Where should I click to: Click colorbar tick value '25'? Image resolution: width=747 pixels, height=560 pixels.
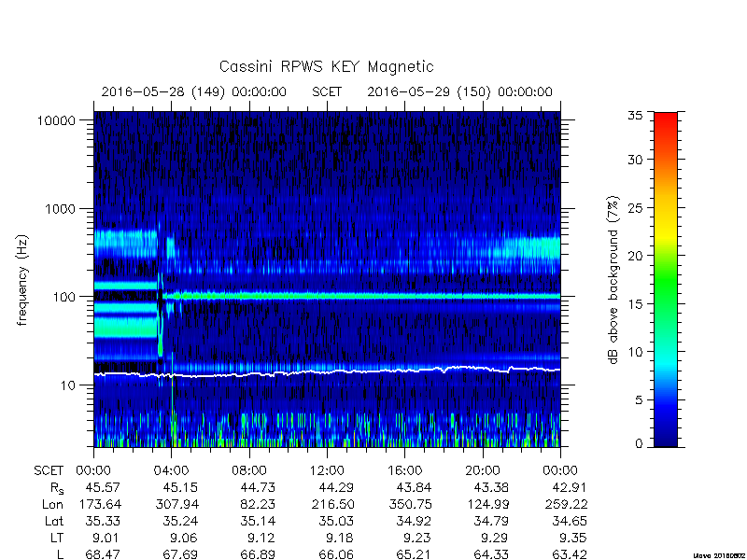(635, 208)
